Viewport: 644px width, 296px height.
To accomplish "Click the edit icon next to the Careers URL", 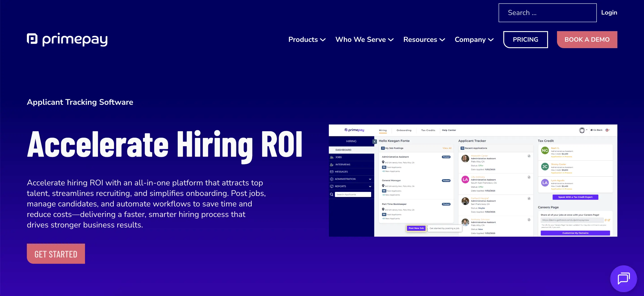I will pos(609,220).
